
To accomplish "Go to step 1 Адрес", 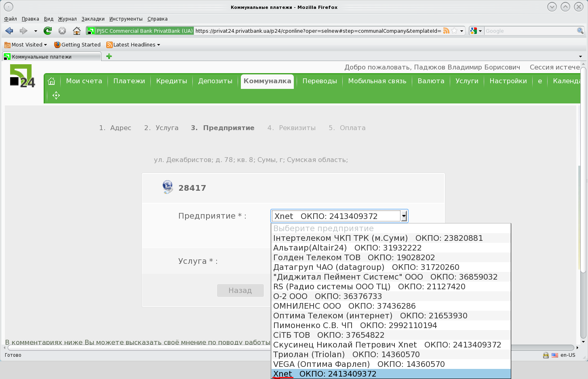I will point(115,128).
